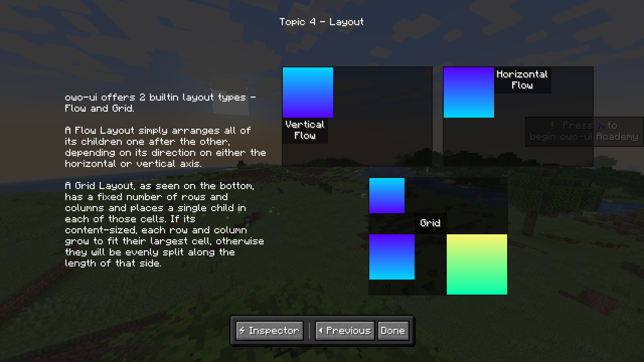Click the Grid layout demonstration area
Viewport: 644px width, 362px height.
438,236
